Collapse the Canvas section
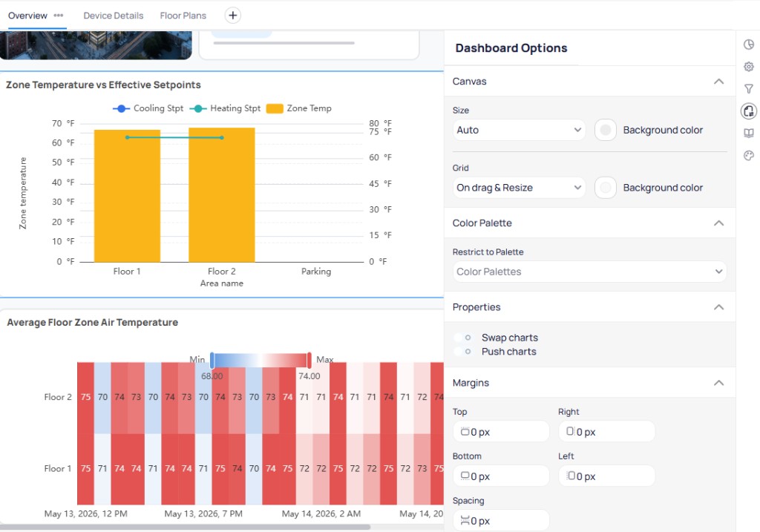Screen dimensions: 760x532 (x=718, y=82)
